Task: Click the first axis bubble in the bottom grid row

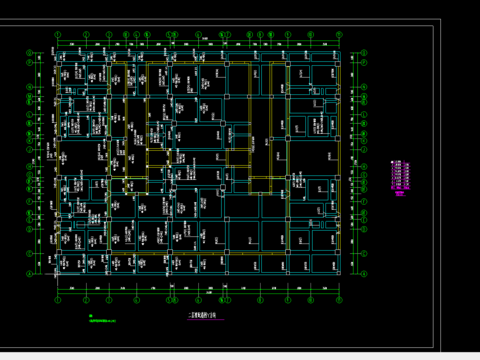Action: (58, 300)
